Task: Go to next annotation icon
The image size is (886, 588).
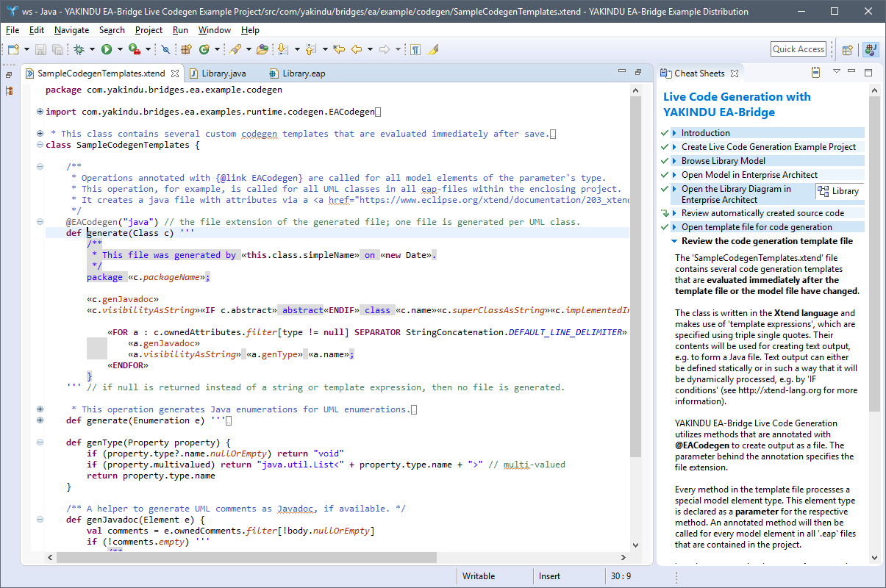Action: point(282,49)
